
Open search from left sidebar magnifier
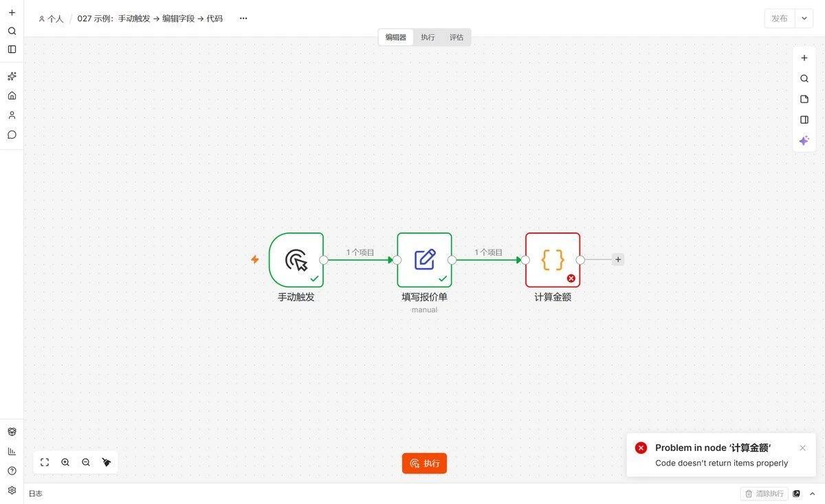tap(12, 31)
